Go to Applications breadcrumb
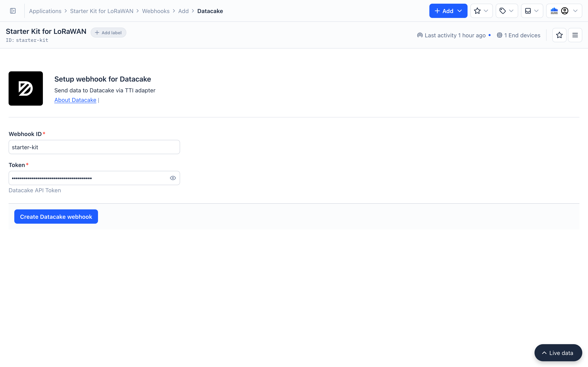Screen dimensions: 588x367 [x=45, y=11]
